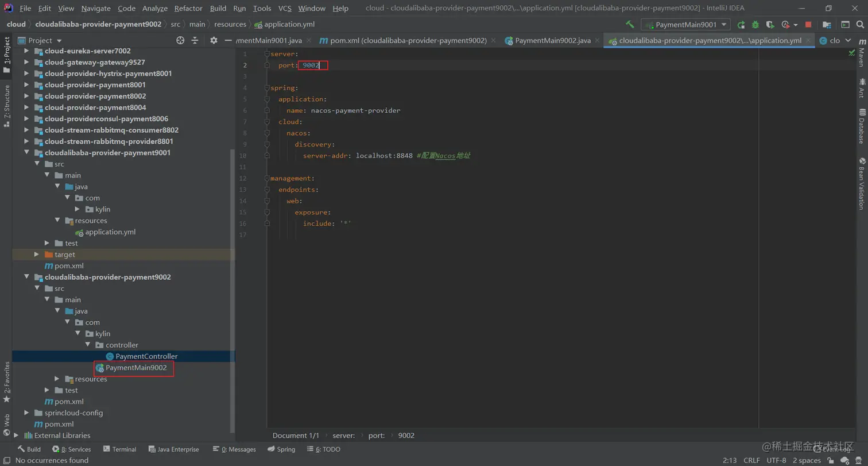
Task: Select cloud-stream-rabbitmq-provider8801 module
Action: (x=108, y=141)
